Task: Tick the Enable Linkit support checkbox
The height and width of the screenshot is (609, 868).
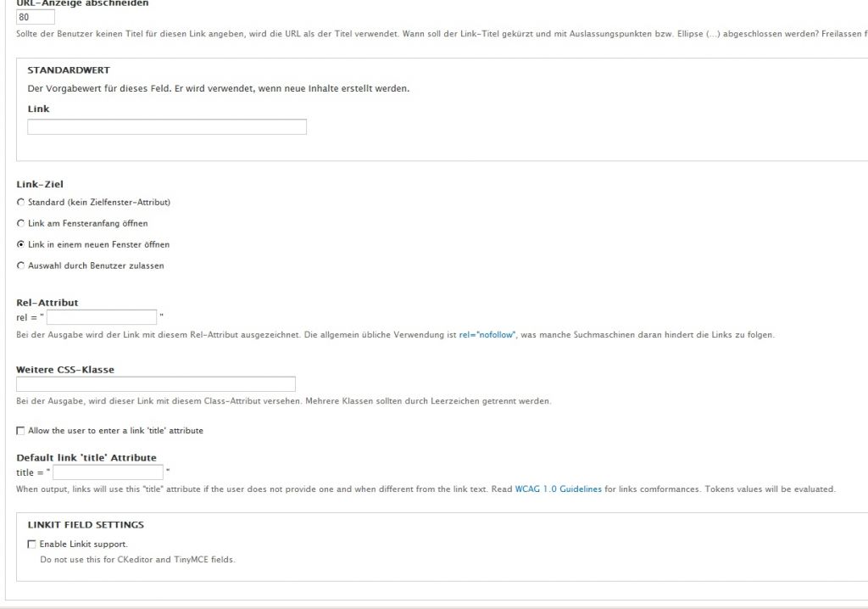Action: [32, 545]
